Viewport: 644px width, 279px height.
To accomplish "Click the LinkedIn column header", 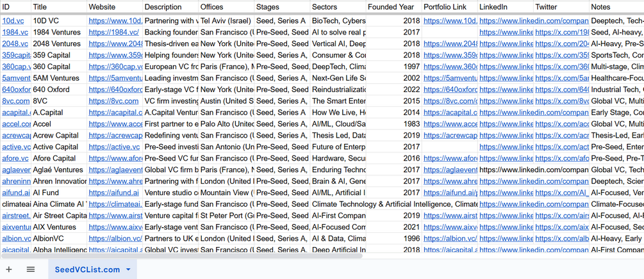I will 493,6.
